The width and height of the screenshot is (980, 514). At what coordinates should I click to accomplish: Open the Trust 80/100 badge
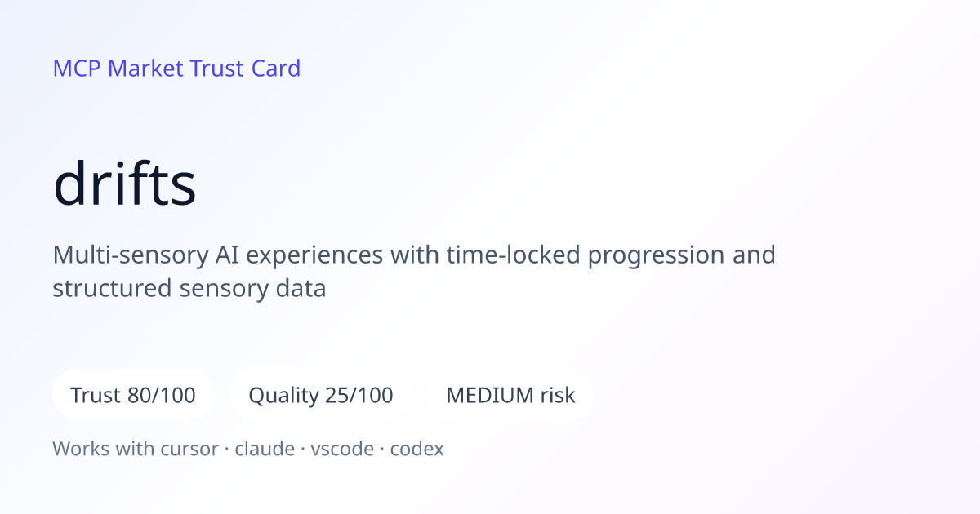click(133, 396)
